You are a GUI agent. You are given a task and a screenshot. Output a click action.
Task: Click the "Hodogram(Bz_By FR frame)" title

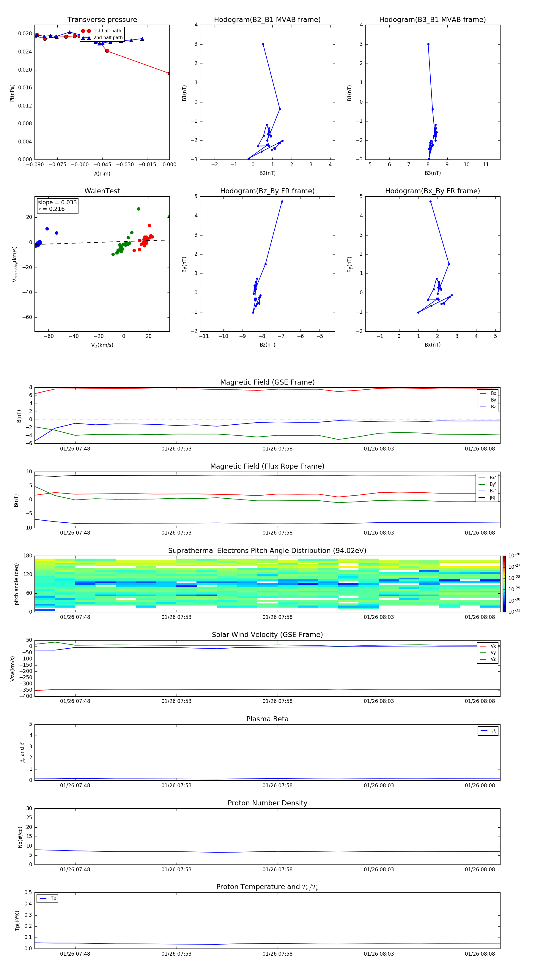coord(267,191)
